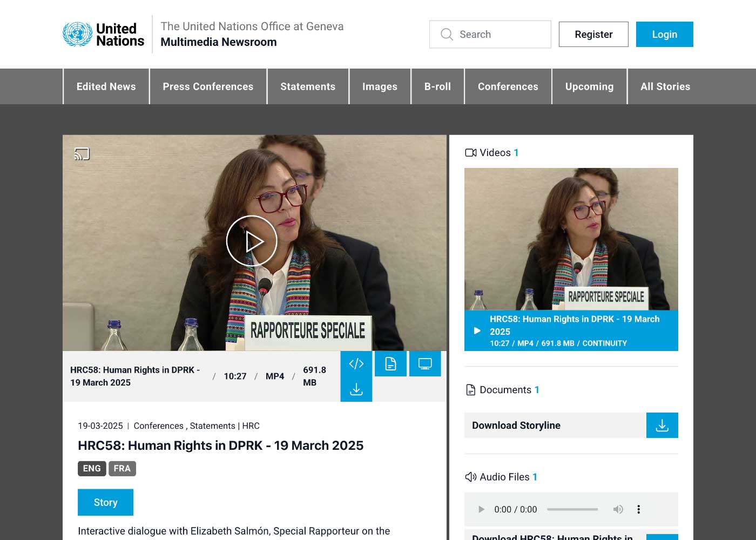
Task: Seek on the audio progress slider
Action: click(572, 509)
